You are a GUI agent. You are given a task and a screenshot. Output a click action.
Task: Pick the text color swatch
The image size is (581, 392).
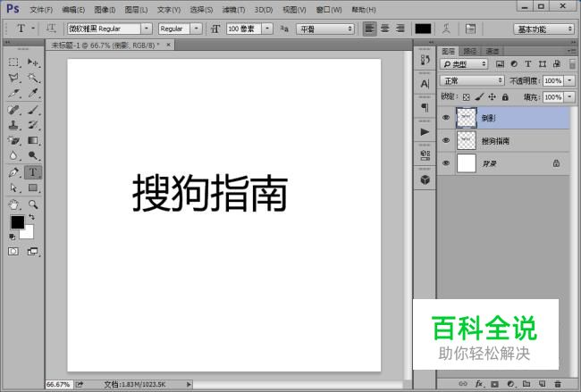click(x=423, y=29)
